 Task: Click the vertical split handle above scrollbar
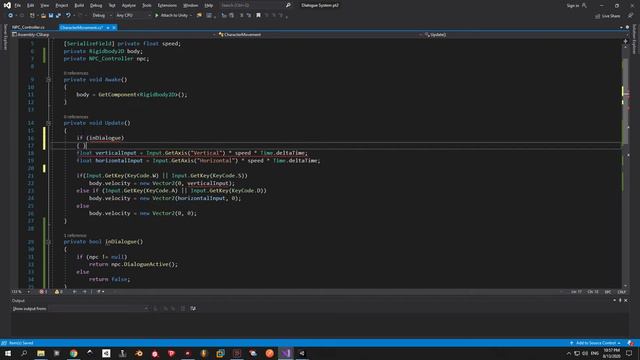625,41
